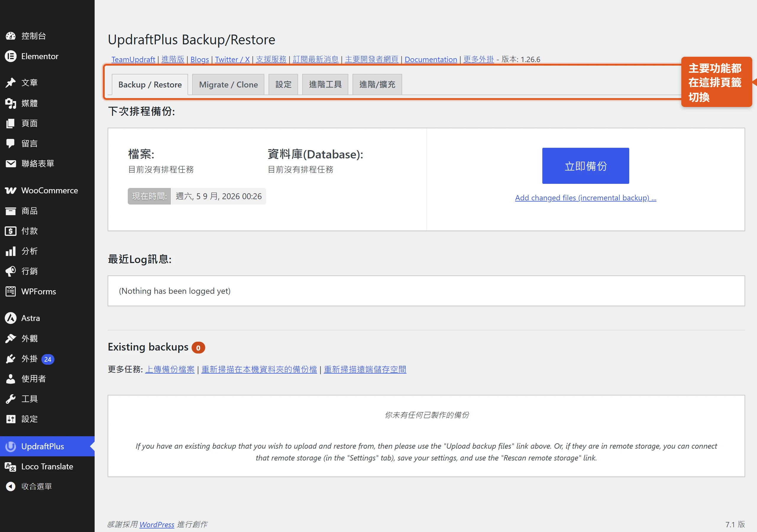Click the 行銷 megaphone icon
The image size is (757, 532).
[11, 271]
